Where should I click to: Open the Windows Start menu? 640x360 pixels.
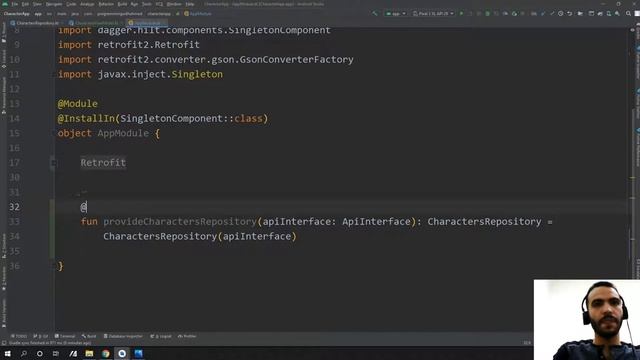pyautogui.click(x=8, y=353)
